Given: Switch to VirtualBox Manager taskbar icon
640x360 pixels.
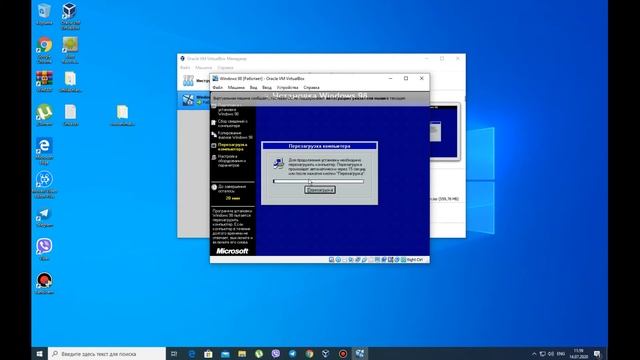Looking at the screenshot, I should pos(326,353).
